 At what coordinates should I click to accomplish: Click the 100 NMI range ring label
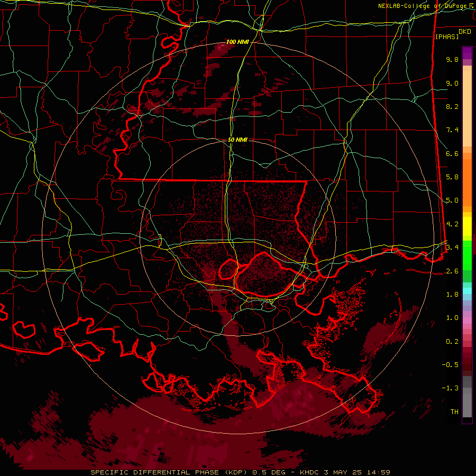click(237, 42)
